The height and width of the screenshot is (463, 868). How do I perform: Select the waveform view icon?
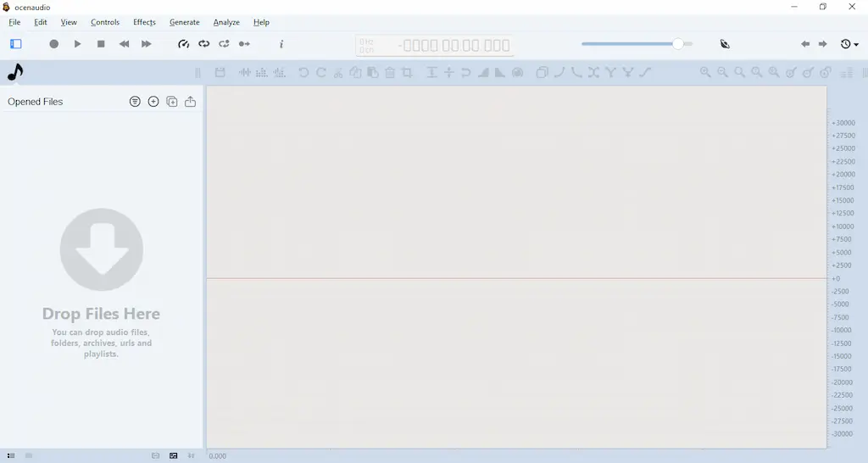pos(245,72)
